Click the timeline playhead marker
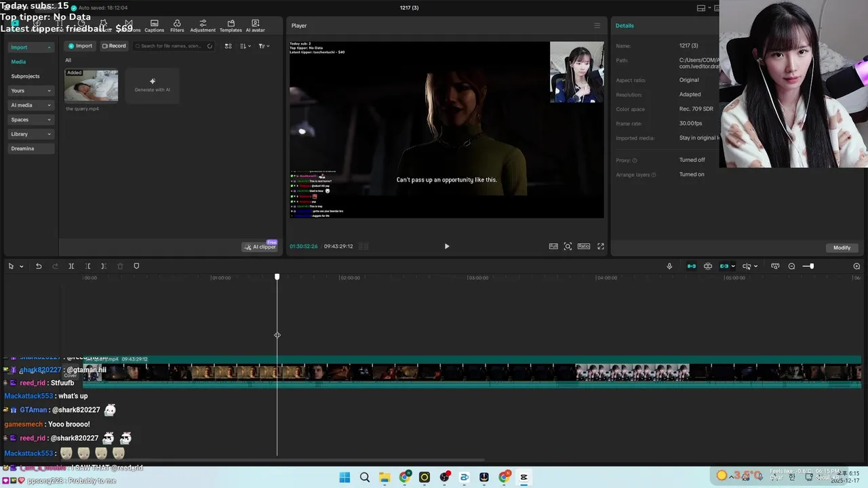This screenshot has height=488, width=868. tap(277, 277)
